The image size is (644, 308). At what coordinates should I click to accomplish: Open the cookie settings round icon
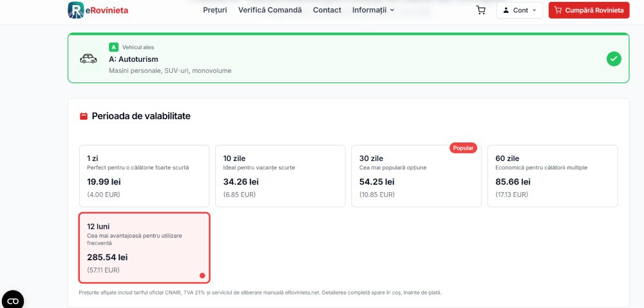tap(12, 301)
